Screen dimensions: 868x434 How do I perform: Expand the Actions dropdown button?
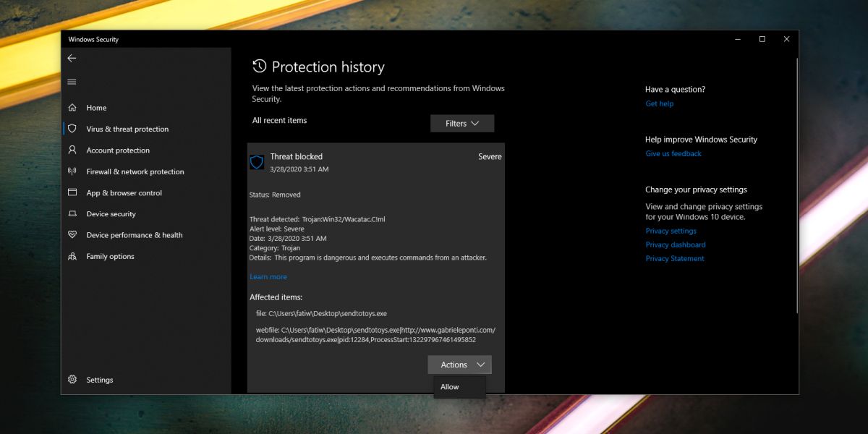click(x=460, y=365)
